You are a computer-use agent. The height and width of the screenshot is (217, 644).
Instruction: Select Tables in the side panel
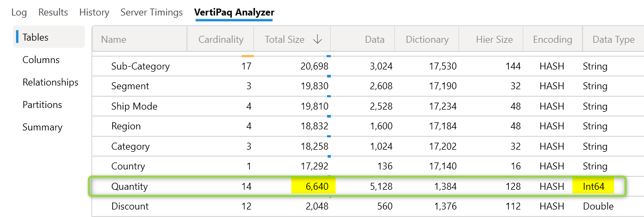pos(35,37)
